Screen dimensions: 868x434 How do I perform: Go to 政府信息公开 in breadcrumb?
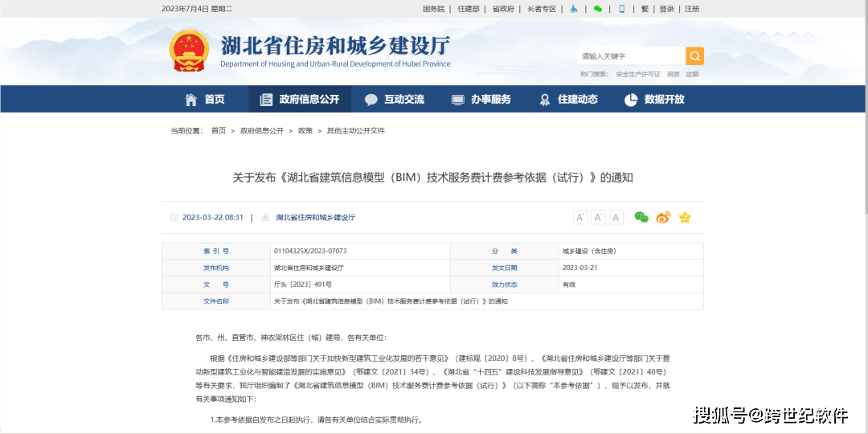[x=262, y=131]
